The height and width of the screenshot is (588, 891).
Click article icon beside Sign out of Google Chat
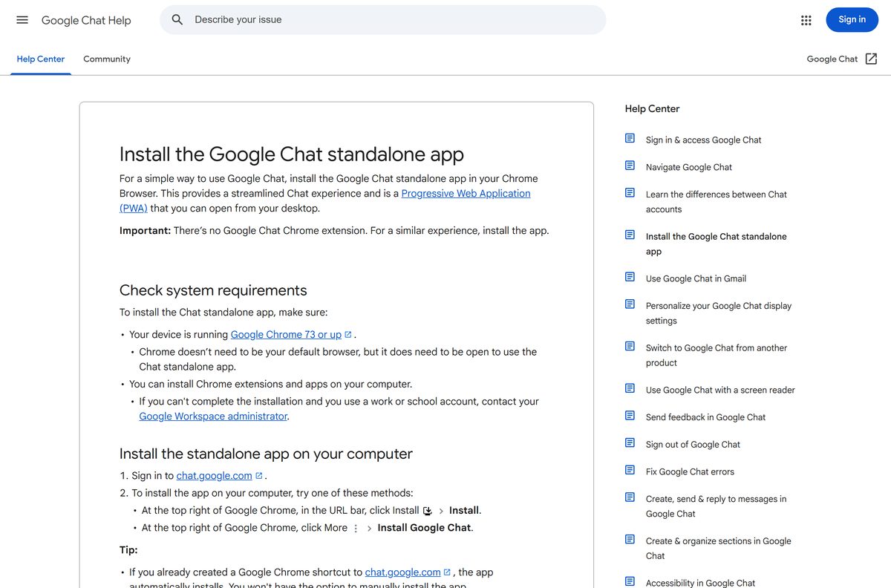coord(630,442)
